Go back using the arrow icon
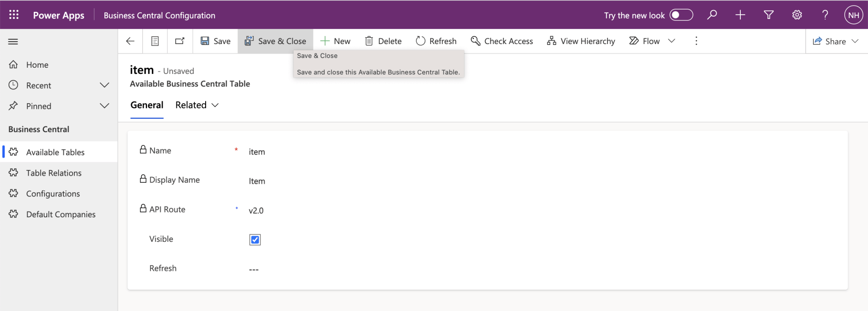 click(130, 41)
